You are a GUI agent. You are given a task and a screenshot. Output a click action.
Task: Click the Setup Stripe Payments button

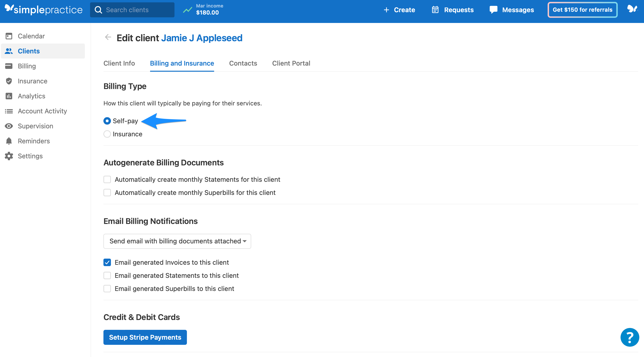coord(145,337)
